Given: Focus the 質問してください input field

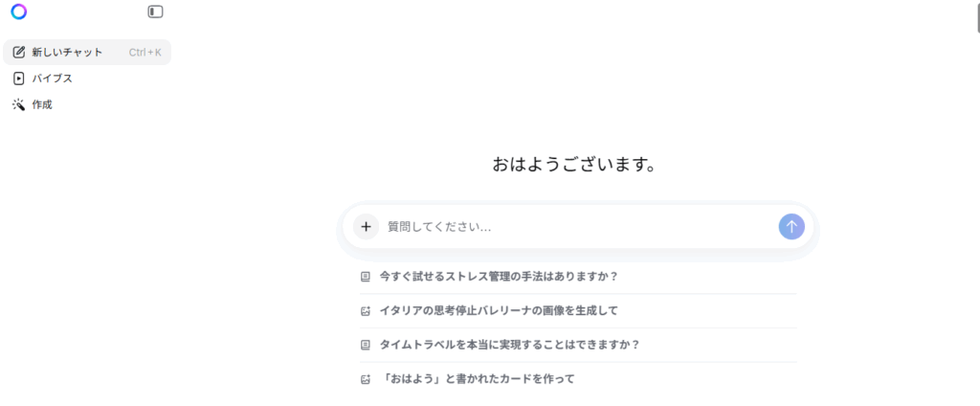Looking at the screenshot, I should (574, 227).
